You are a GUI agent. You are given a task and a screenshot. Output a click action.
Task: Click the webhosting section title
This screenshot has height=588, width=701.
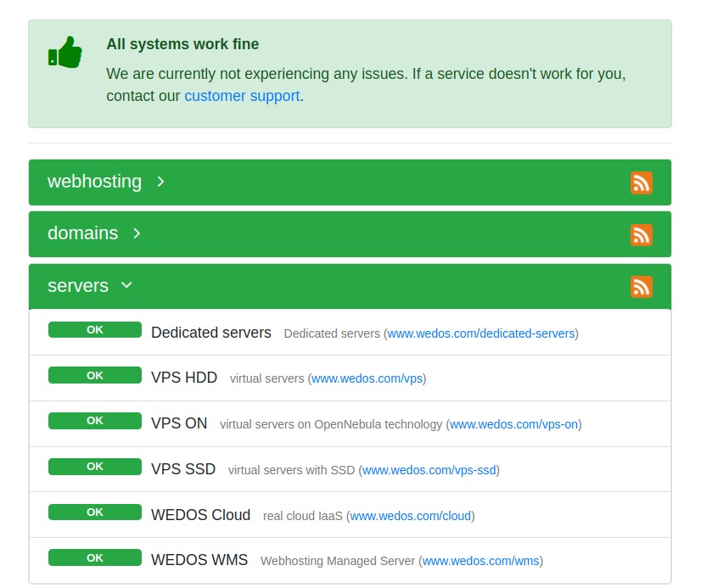[x=94, y=182]
